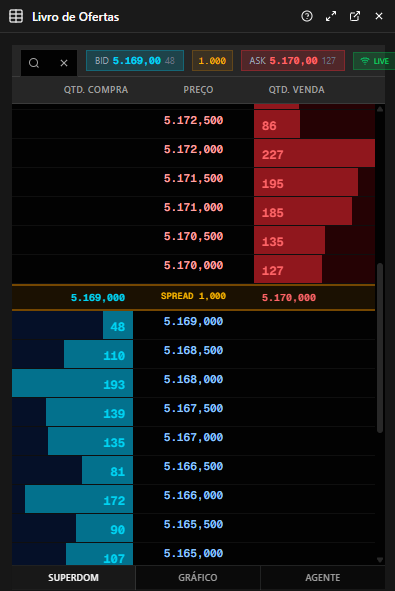The width and height of the screenshot is (395, 591).
Task: Clear the search field with the X icon
Action: point(64,63)
